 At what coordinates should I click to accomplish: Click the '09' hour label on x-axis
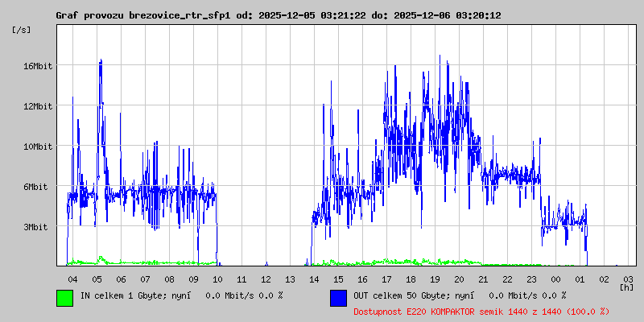tap(193, 279)
